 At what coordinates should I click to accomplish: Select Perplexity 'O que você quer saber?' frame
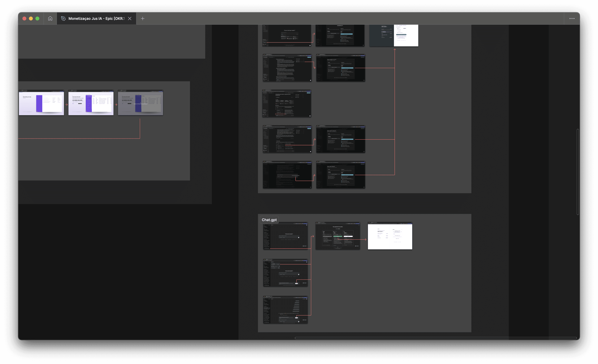(287, 35)
